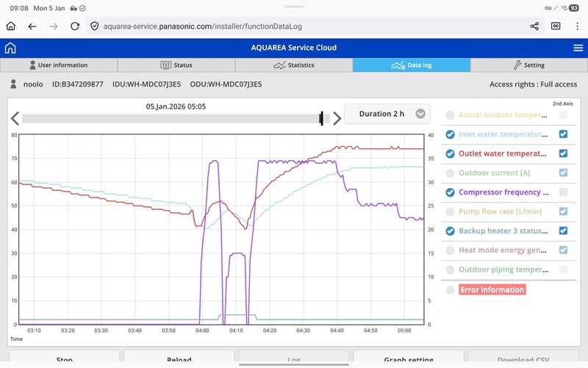
Task: Open Graph setting
Action: coord(409,356)
